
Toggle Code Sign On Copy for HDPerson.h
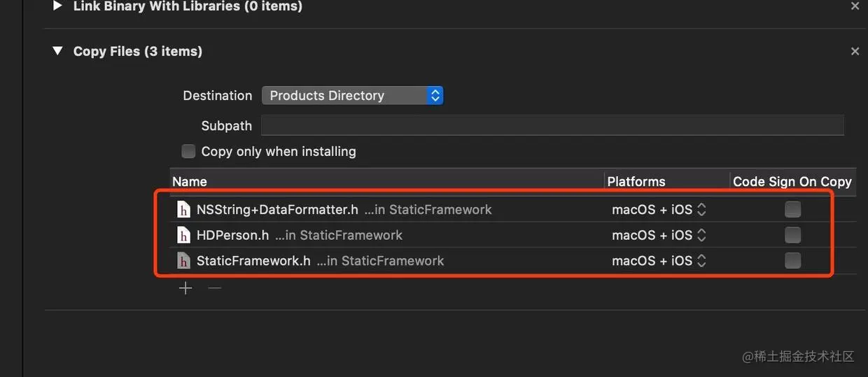coord(792,235)
